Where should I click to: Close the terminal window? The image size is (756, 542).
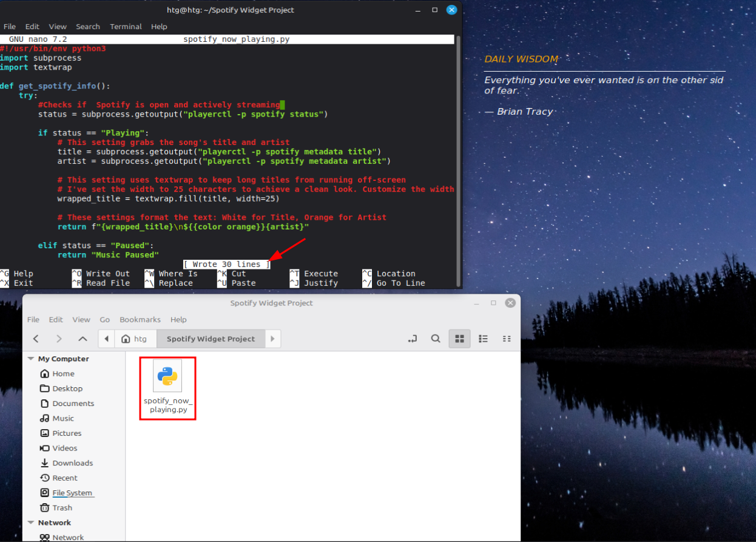[451, 10]
